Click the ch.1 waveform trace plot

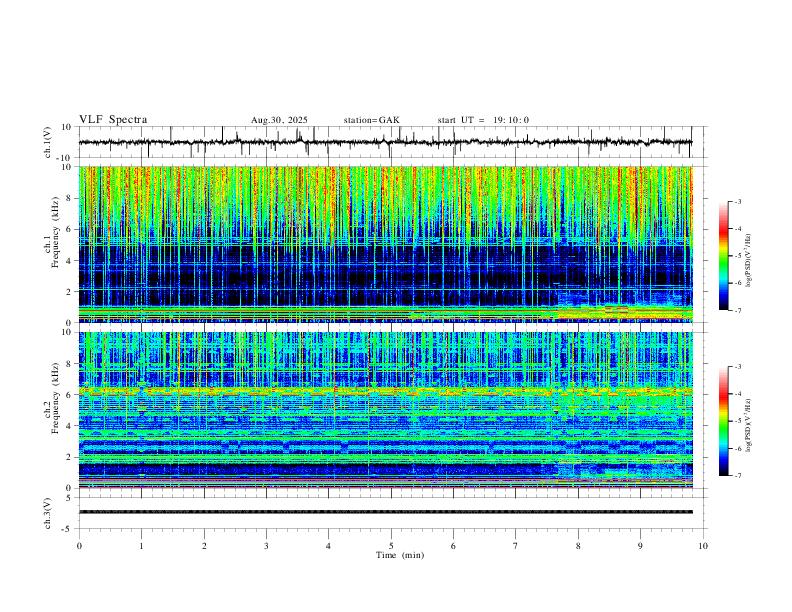(385, 142)
